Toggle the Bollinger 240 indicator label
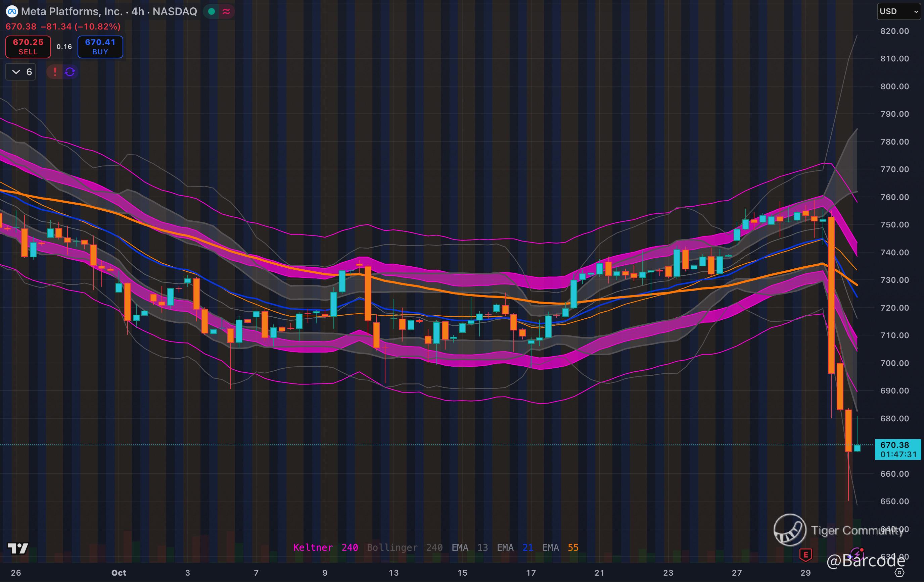The height and width of the screenshot is (582, 924). (x=405, y=547)
